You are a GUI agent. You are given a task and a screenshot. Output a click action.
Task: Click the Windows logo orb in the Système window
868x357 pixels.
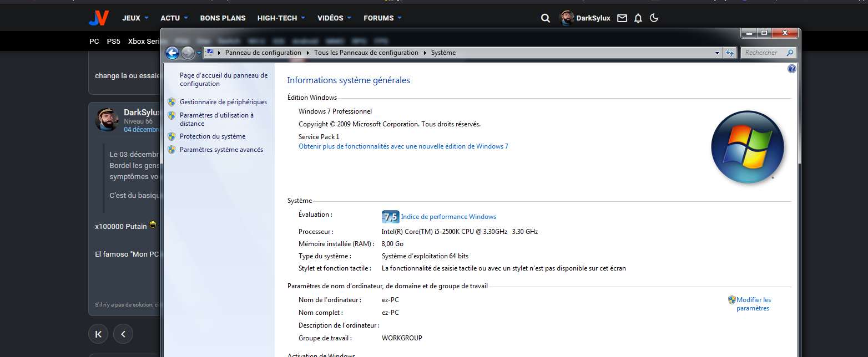(748, 147)
